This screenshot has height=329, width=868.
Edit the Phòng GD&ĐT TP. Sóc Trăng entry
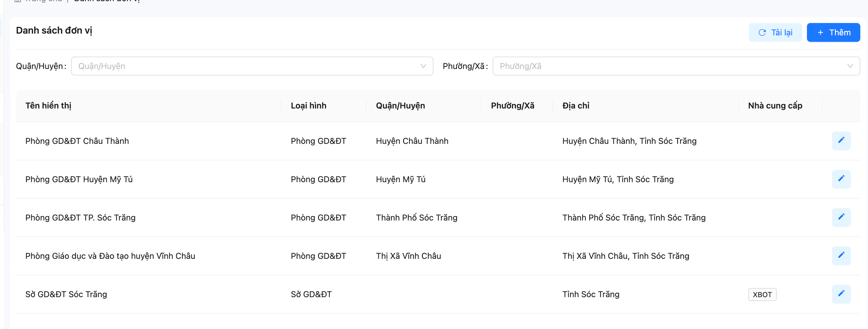pyautogui.click(x=841, y=218)
